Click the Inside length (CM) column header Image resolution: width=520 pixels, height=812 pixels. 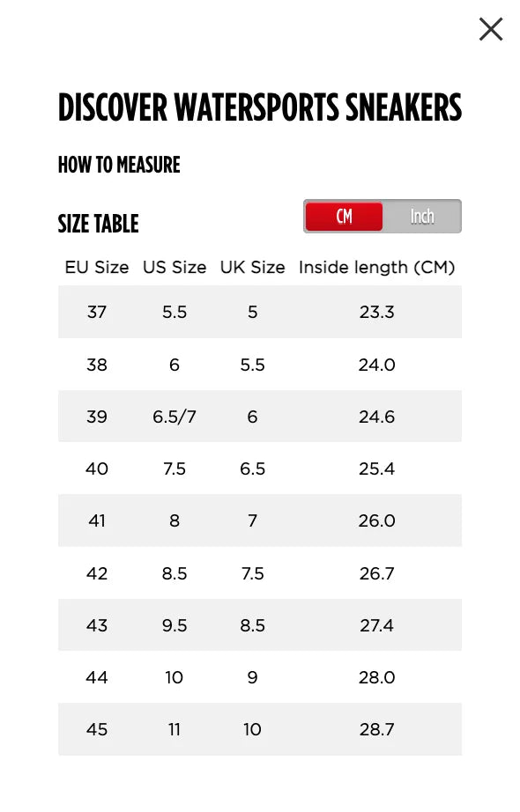(377, 267)
